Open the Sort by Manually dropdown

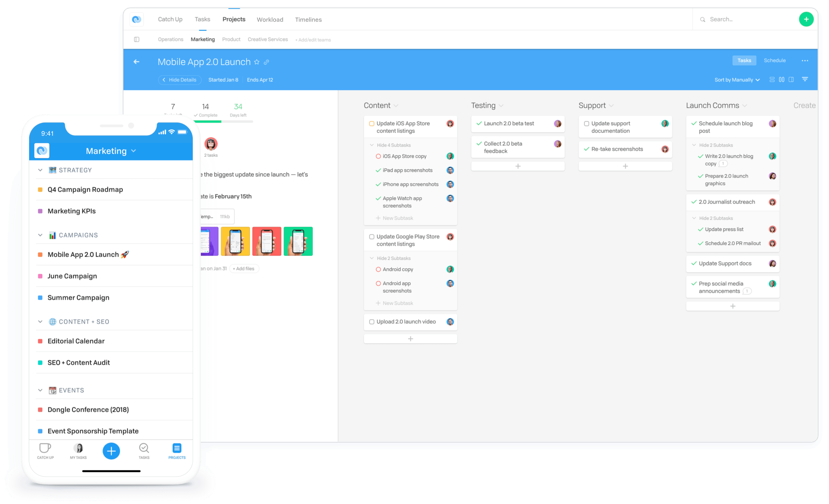tap(737, 79)
